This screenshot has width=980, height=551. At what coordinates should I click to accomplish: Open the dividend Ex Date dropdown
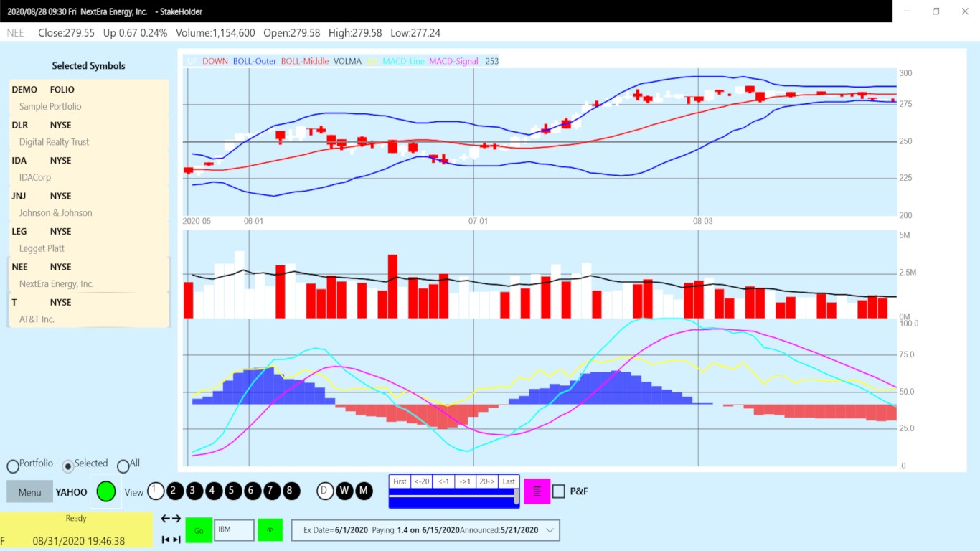pos(425,530)
